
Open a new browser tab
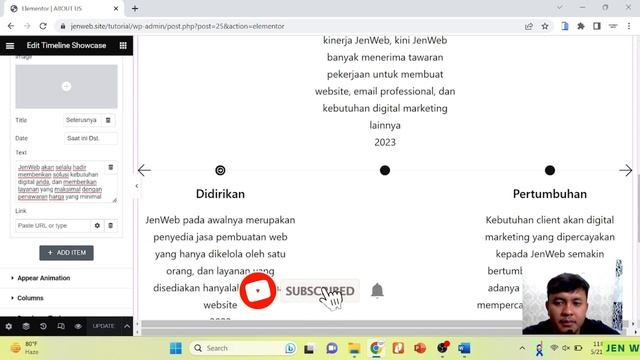click(x=135, y=8)
